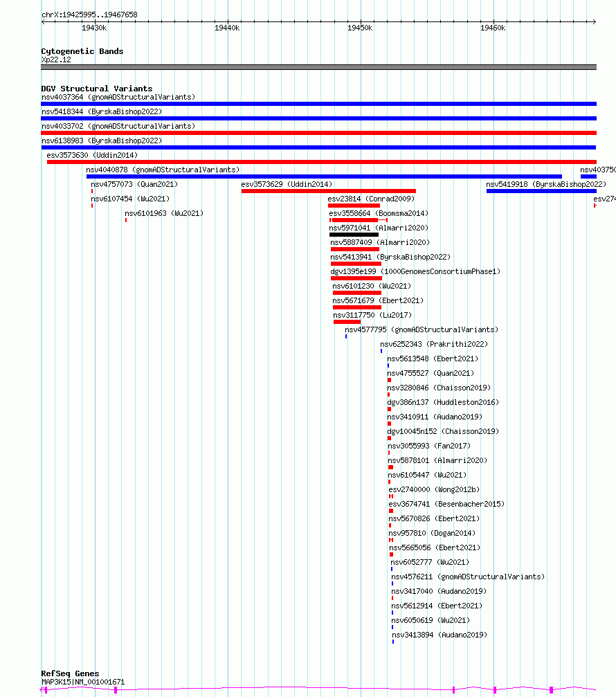Click the nsv4037364 gnomADStructuralVariants label

(118, 97)
